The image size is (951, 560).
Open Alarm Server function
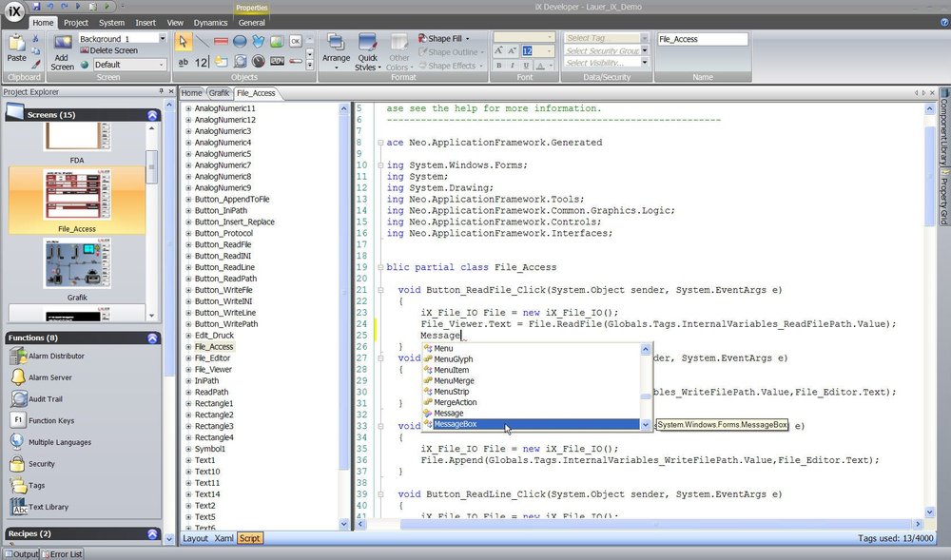tap(49, 377)
